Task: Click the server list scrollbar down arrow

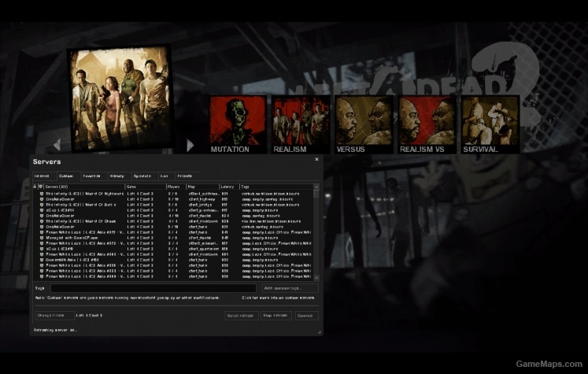Action: pyautogui.click(x=316, y=278)
